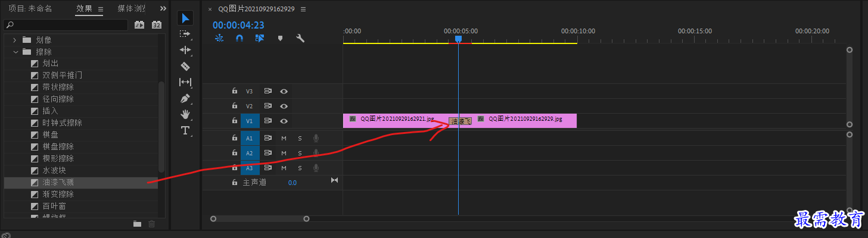
Task: Select A2 track target button
Action: (x=250, y=153)
